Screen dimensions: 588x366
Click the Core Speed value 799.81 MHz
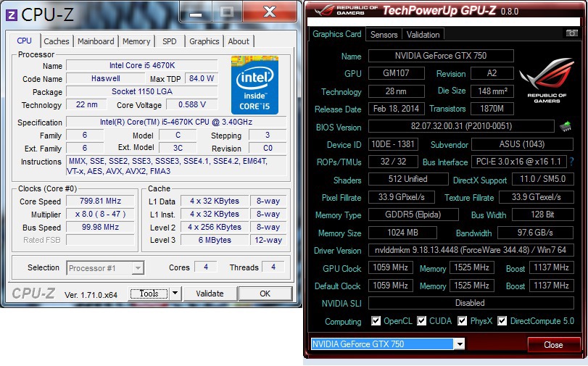click(x=100, y=201)
